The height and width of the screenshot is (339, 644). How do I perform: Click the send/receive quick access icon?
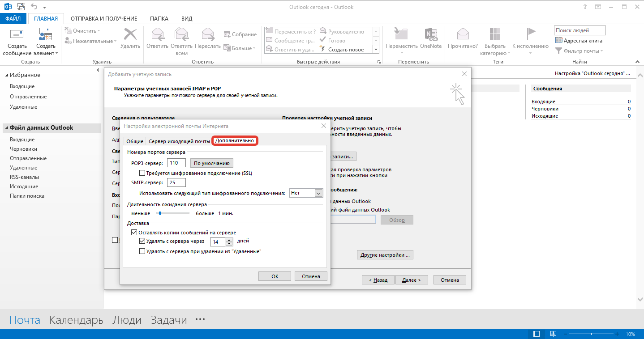[x=21, y=7]
